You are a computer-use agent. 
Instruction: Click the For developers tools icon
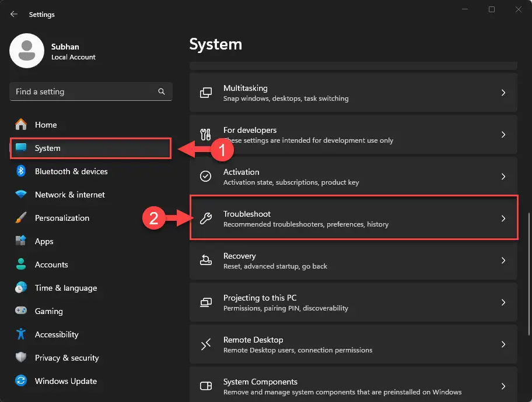205,135
